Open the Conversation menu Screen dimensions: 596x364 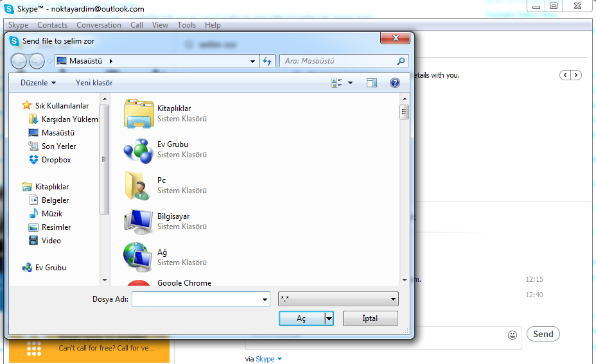coord(99,25)
